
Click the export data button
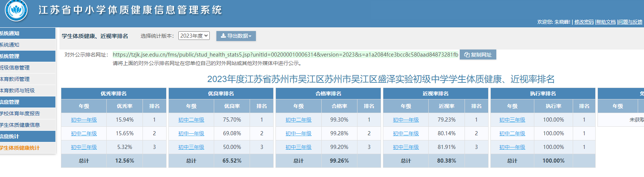tap(236, 36)
